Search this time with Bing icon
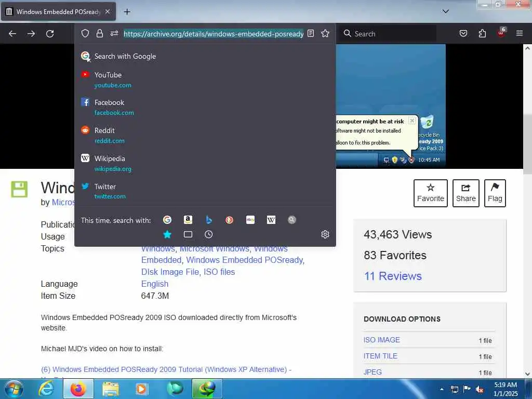Screen dimensions: 532x399 [209, 220]
